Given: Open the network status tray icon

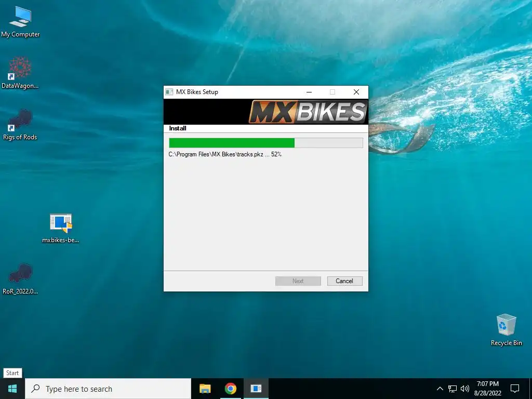Looking at the screenshot, I should [453, 389].
